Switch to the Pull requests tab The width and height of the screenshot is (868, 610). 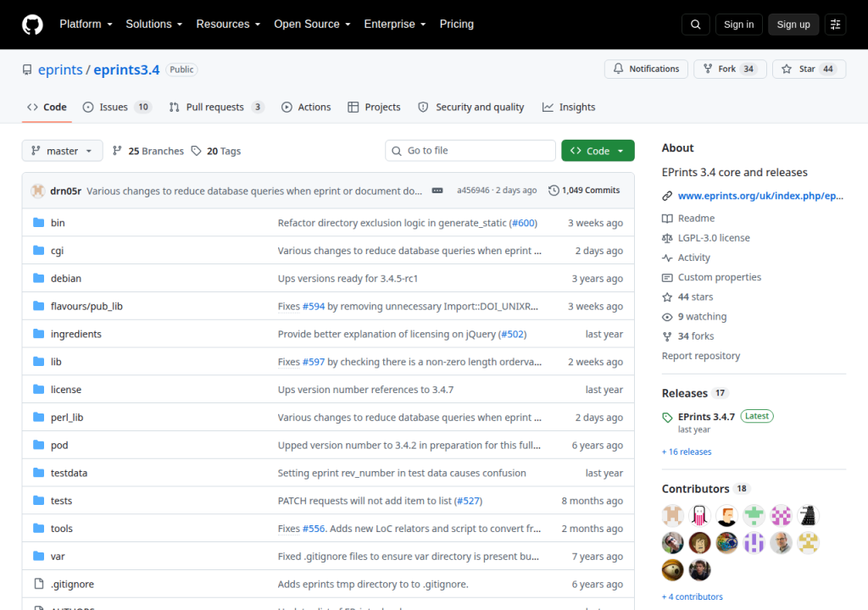(216, 108)
